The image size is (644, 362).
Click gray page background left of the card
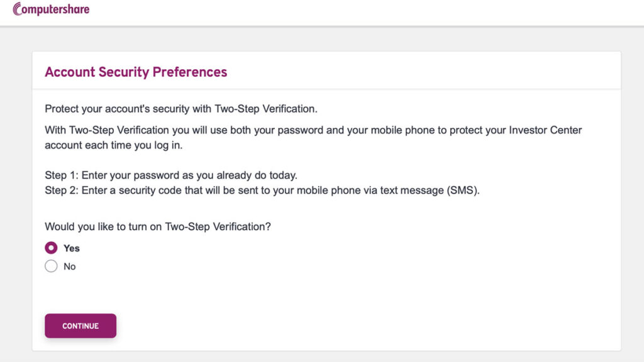[16, 197]
